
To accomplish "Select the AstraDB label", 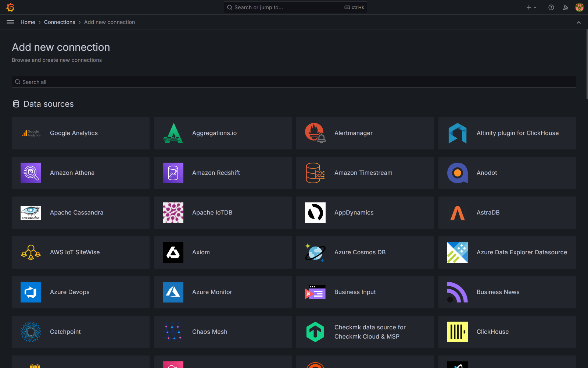I will [x=488, y=213].
